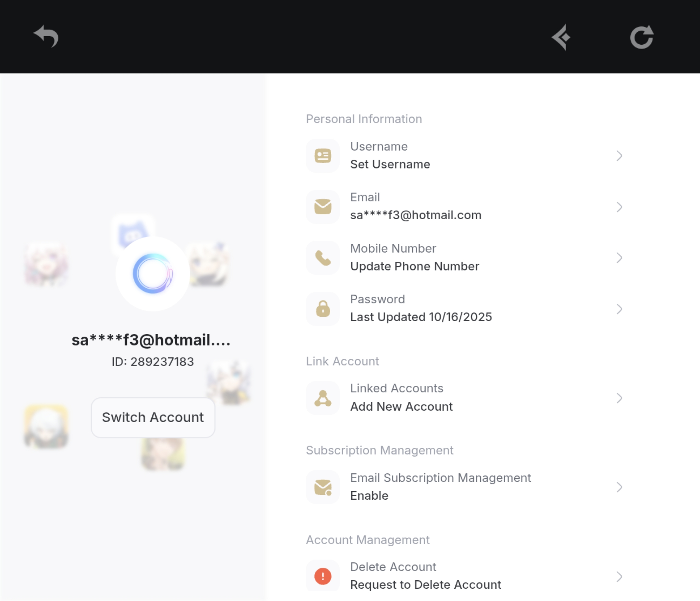The image size is (700, 601).
Task: Expand the Password row chevron
Action: (x=619, y=309)
